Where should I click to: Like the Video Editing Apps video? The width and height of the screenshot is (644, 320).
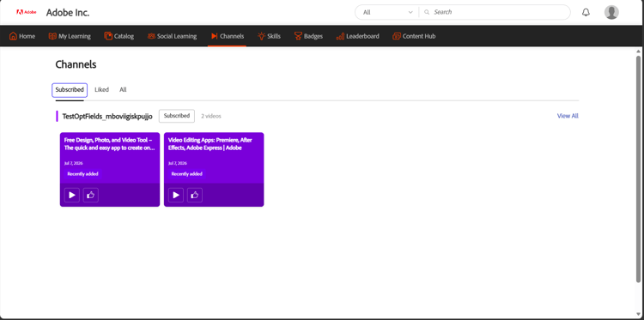195,196
